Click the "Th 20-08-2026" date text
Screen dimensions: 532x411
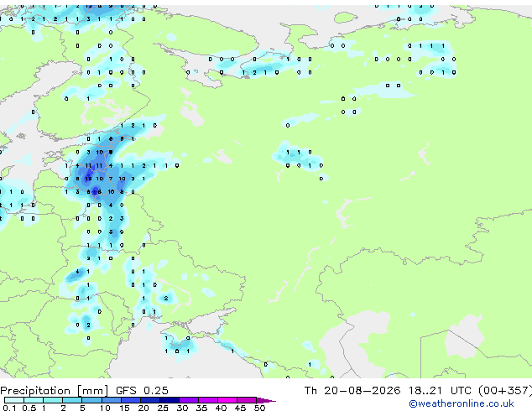click(352, 391)
